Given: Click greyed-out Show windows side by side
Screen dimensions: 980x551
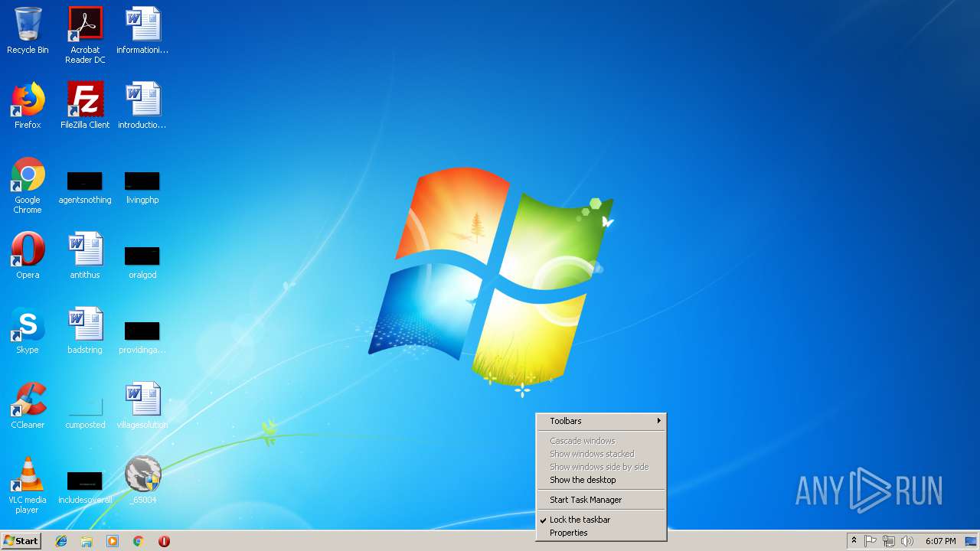Looking at the screenshot, I should (601, 467).
